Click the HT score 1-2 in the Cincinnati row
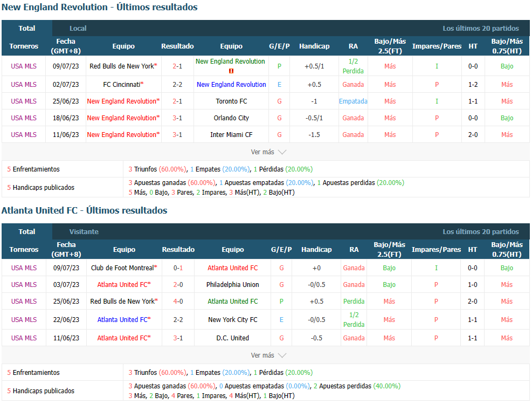The height and width of the screenshot is (404, 532). point(473,85)
